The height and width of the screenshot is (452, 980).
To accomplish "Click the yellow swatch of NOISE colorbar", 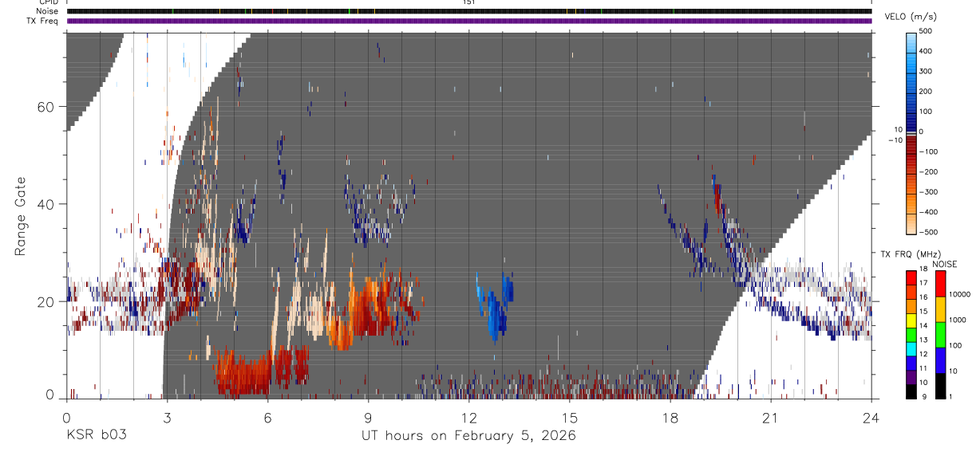I will click(x=939, y=309).
